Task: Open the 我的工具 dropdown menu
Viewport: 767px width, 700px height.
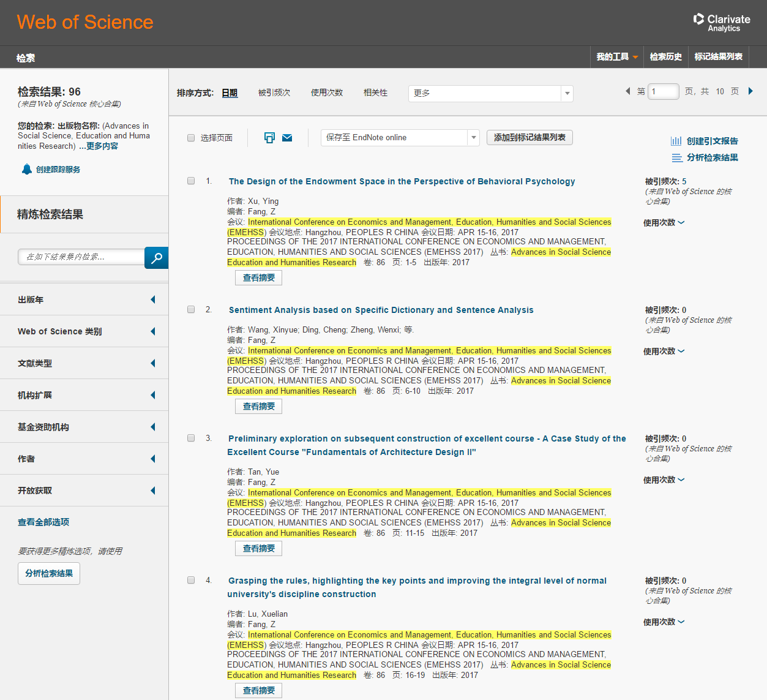Action: click(x=617, y=57)
